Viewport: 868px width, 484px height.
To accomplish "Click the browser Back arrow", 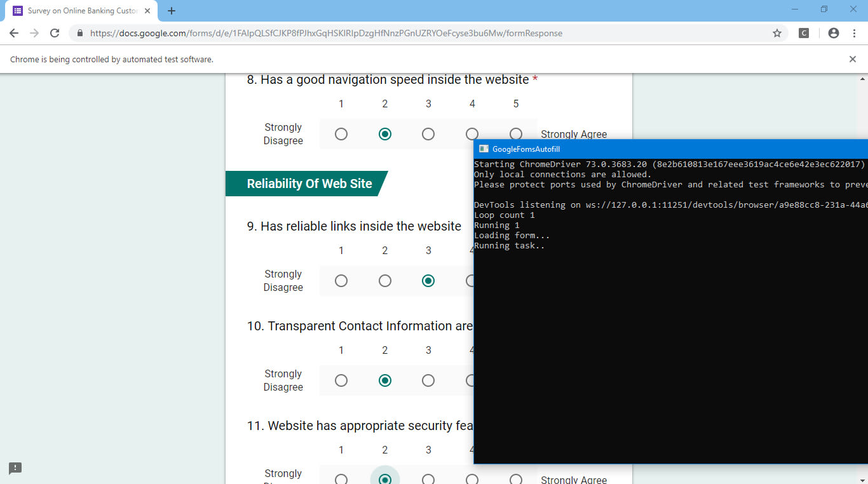I will (14, 33).
